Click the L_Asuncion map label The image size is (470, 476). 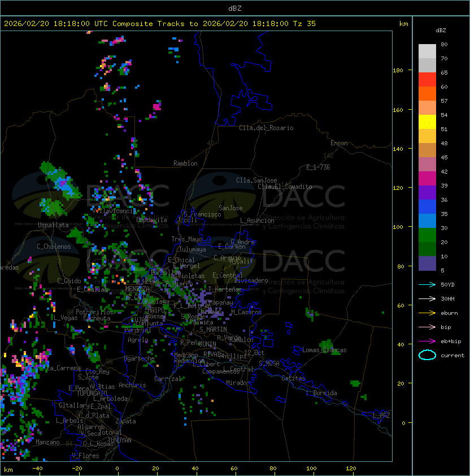pos(257,220)
